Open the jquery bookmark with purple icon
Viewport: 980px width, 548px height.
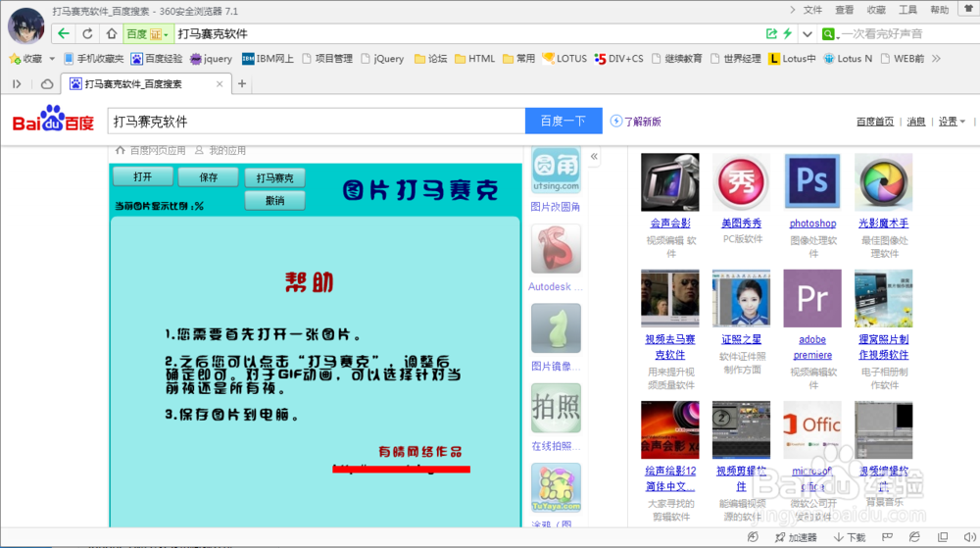[212, 59]
